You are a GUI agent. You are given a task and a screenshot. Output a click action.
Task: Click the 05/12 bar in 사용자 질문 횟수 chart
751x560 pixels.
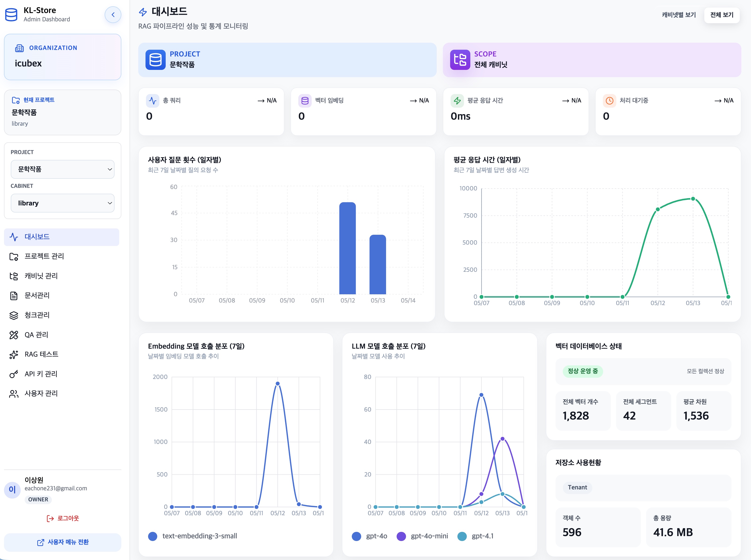[x=347, y=249]
